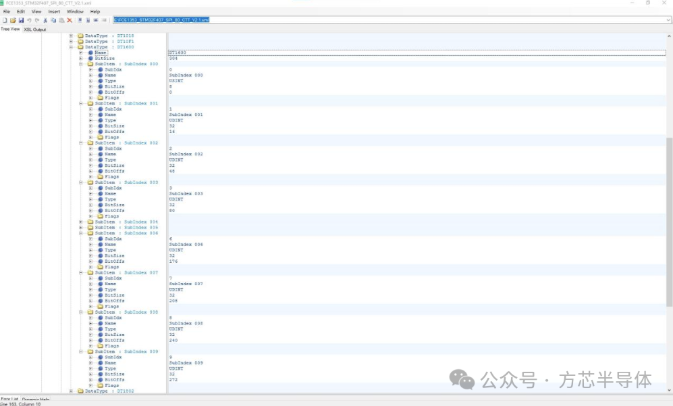673x406 pixels.
Task: Open the Help menu
Action: pyautogui.click(x=95, y=12)
